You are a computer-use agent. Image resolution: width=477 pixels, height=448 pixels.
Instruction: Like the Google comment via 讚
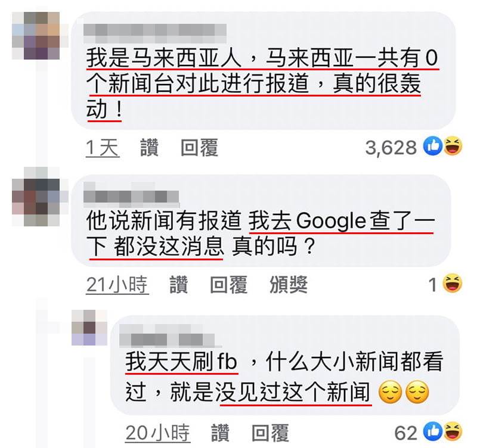tap(178, 285)
